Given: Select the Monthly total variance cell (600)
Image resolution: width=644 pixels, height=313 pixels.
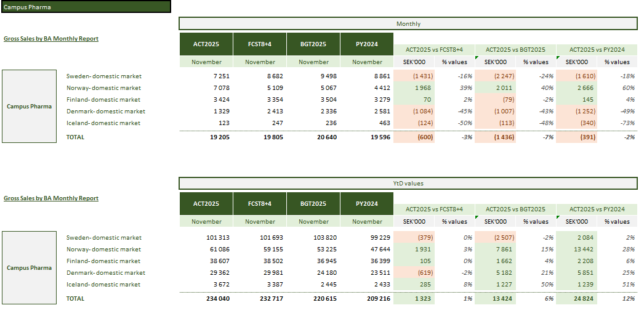Looking at the screenshot, I should click(x=424, y=137).
